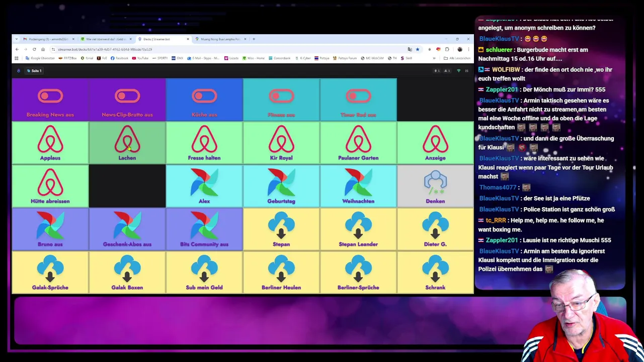Switch to the Posteingang Gmail tab
Viewport: 644px width, 362px height.
click(48, 39)
